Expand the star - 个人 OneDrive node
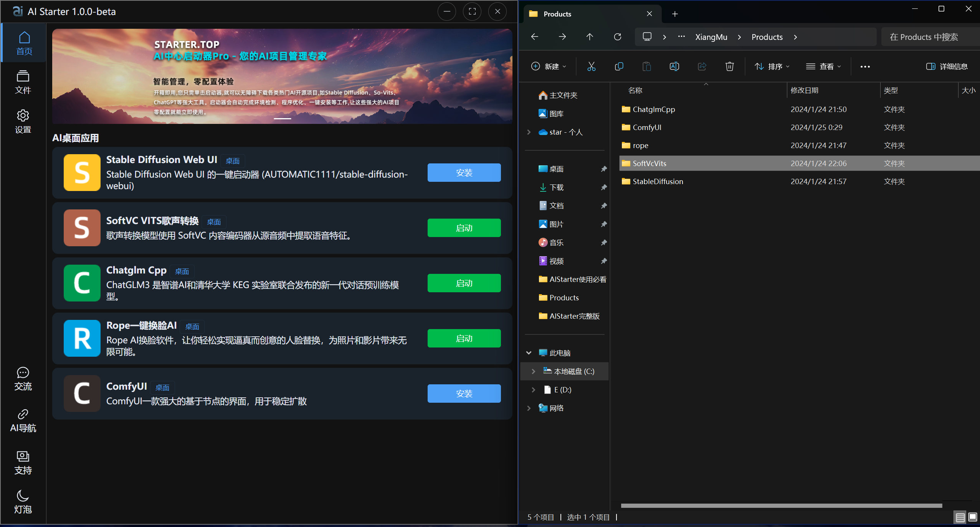Image resolution: width=980 pixels, height=527 pixels. 529,132
